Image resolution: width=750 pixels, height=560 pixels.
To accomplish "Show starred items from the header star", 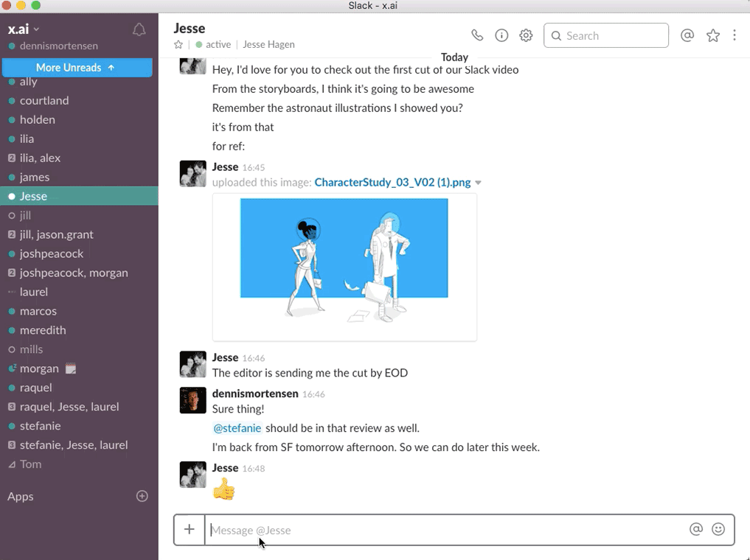I will coord(712,35).
